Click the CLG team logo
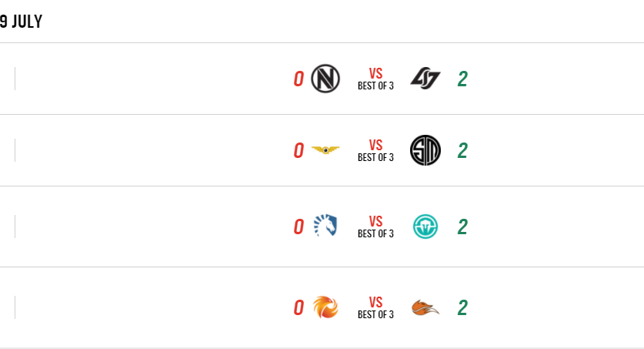644x349 pixels. pos(425,79)
